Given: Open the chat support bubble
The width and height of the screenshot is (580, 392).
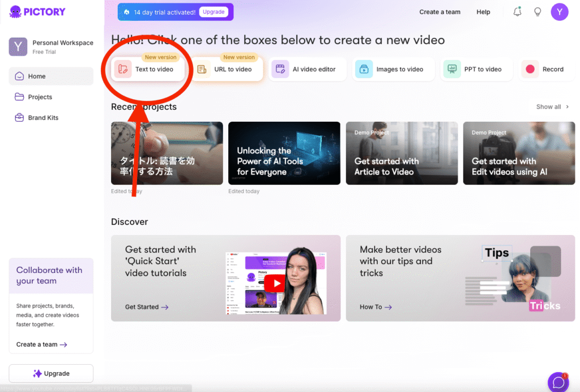Looking at the screenshot, I should pyautogui.click(x=558, y=382).
